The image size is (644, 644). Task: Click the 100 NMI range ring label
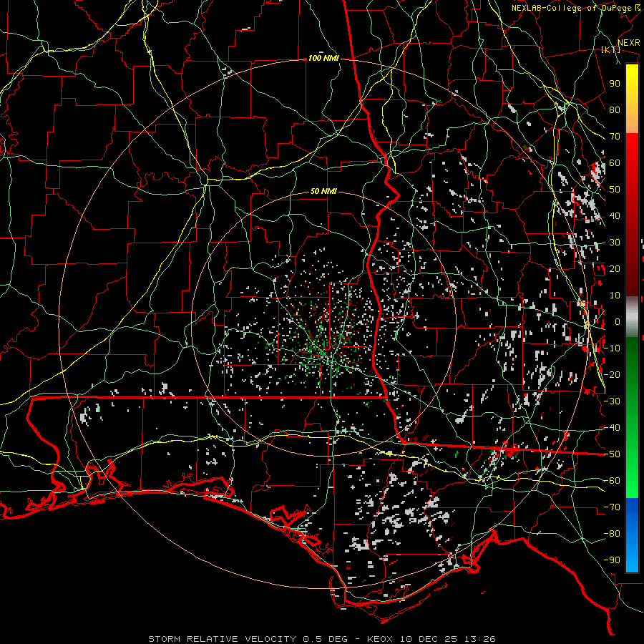(x=323, y=59)
